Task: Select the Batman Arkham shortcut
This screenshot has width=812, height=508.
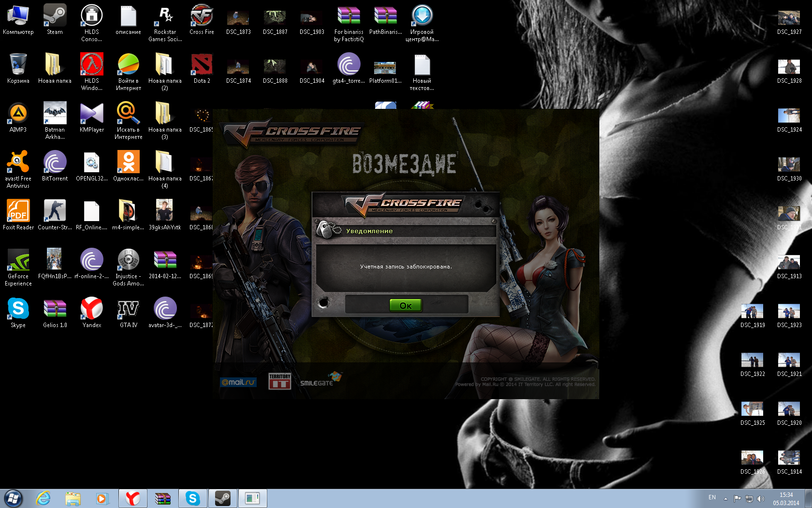Action: [55, 121]
